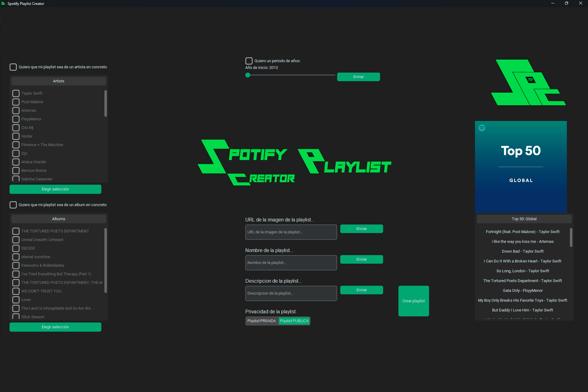Click the Spotify icon on Top 50 cover
Image resolution: width=588 pixels, height=392 pixels.
pos(482,128)
